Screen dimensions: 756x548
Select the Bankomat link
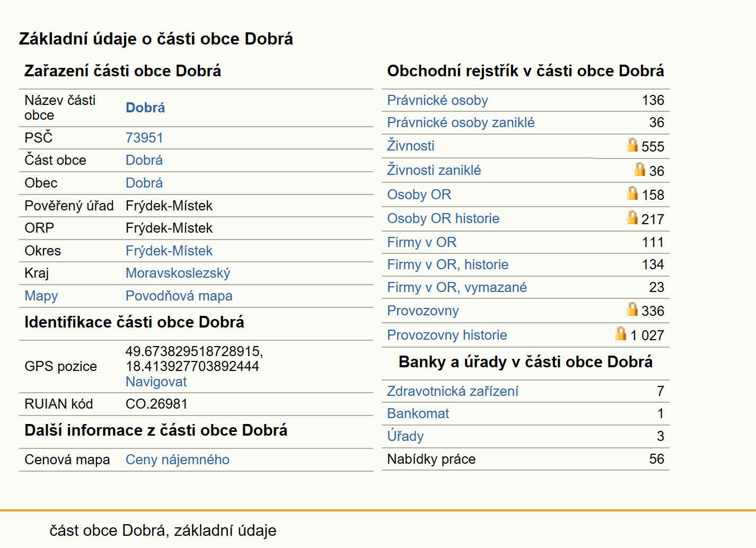[418, 413]
